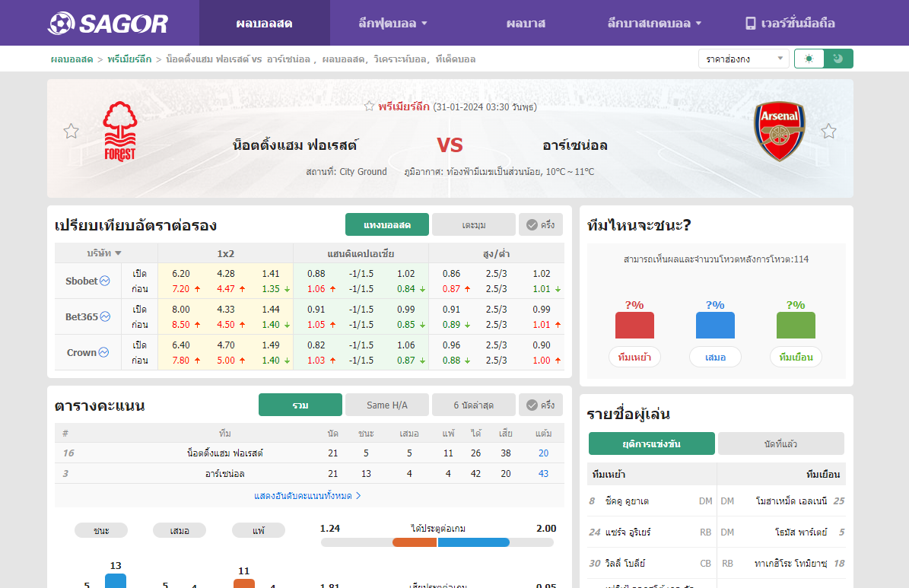Click player โธมัส พาร์เตย์ in lineup

[801, 532]
